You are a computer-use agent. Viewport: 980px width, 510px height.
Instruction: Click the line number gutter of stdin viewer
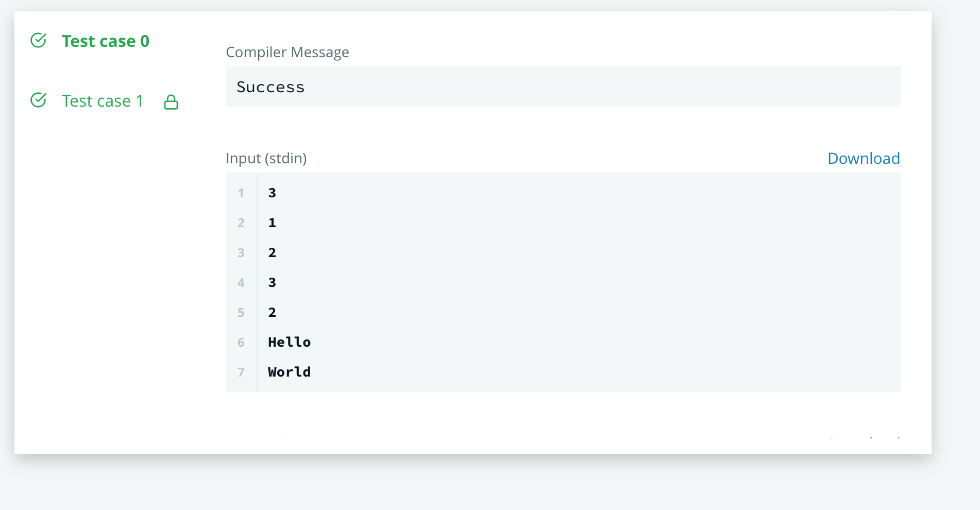241,282
